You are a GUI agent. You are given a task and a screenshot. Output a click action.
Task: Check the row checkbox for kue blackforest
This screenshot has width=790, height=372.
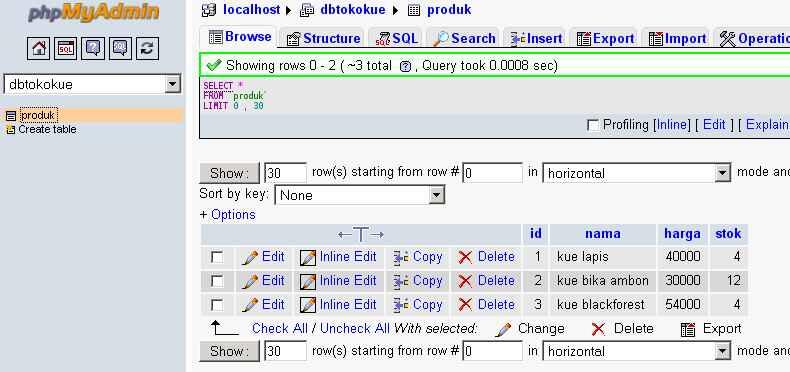coord(217,304)
